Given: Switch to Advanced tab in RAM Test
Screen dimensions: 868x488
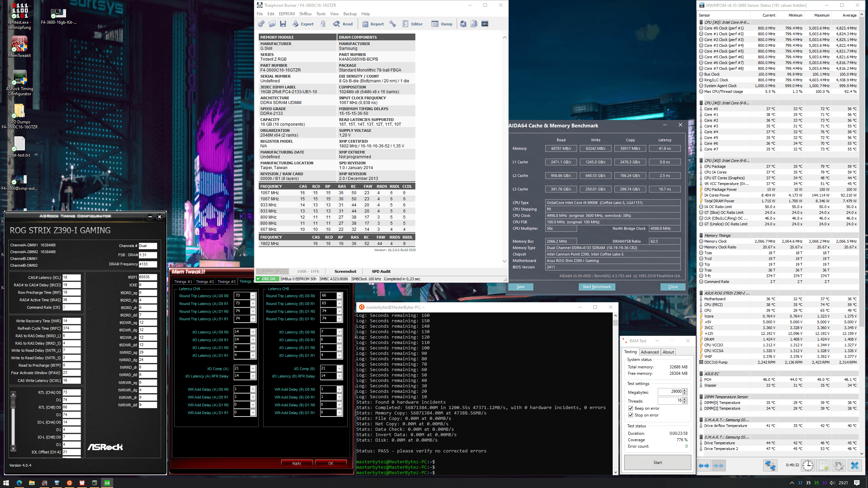Looking at the screenshot, I should click(x=650, y=352).
